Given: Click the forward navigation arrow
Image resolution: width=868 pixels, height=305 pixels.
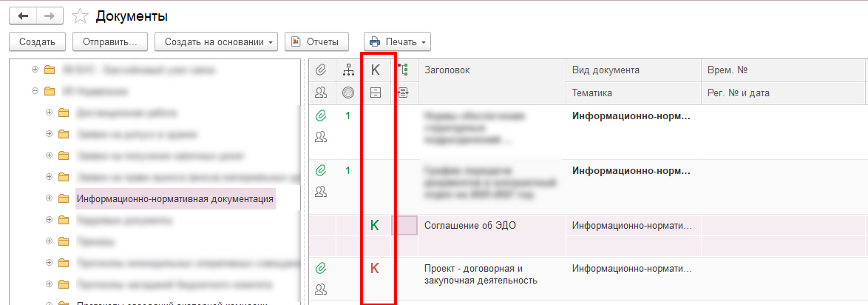Looking at the screenshot, I should tap(50, 16).
